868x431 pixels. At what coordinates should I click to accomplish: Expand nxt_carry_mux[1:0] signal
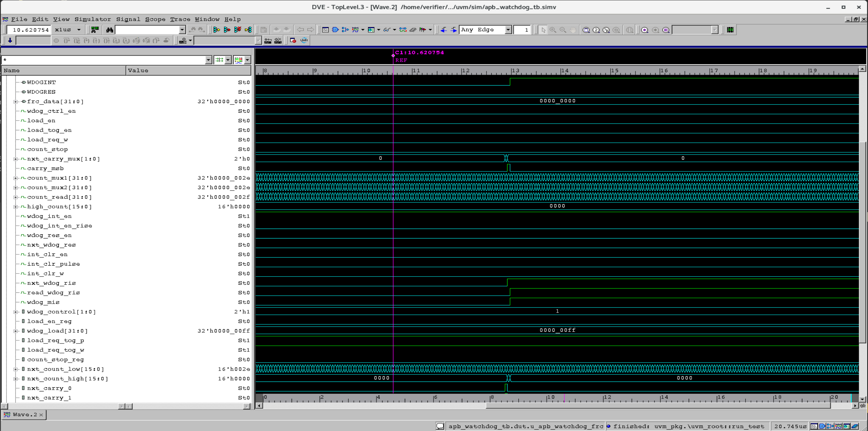point(16,159)
